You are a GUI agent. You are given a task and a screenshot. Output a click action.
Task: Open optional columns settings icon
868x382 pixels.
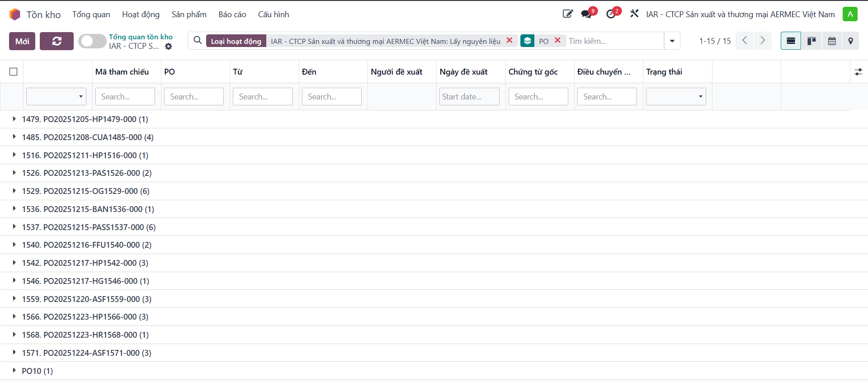(x=859, y=72)
